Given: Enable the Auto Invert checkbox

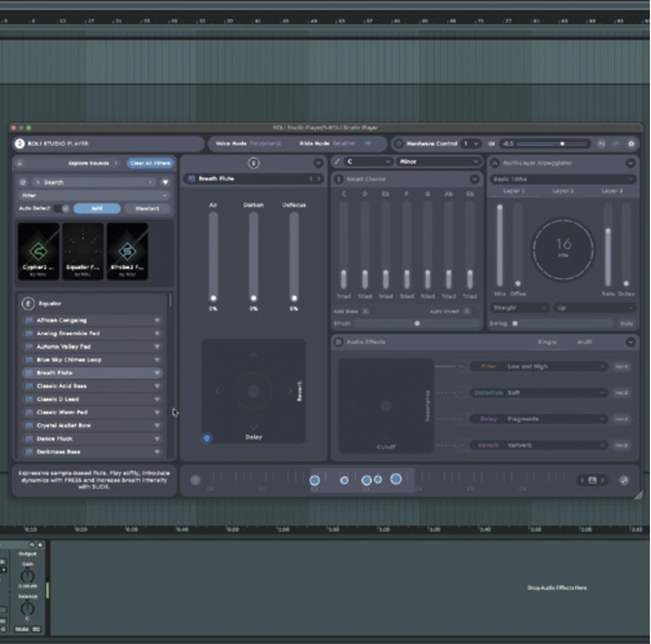Looking at the screenshot, I should point(466,312).
